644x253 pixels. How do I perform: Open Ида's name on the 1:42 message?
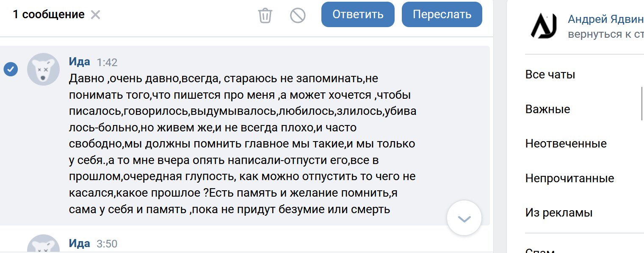[80, 61]
